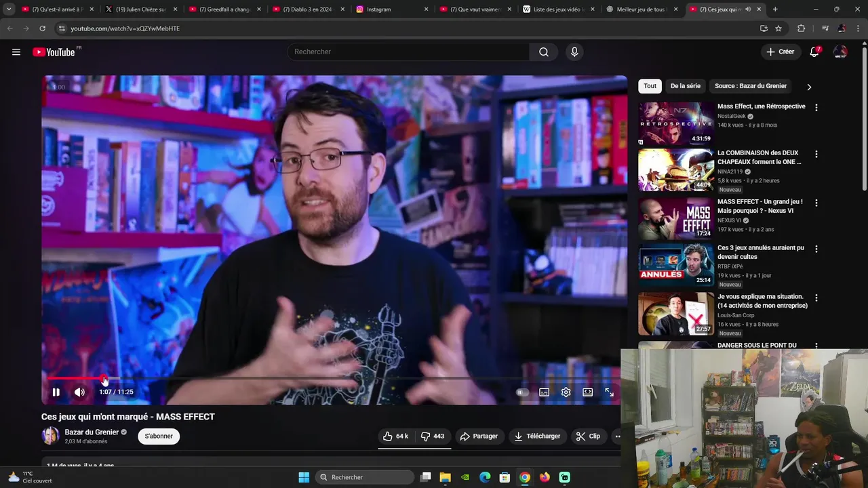Open the account avatar menu
The height and width of the screenshot is (488, 868).
point(840,52)
